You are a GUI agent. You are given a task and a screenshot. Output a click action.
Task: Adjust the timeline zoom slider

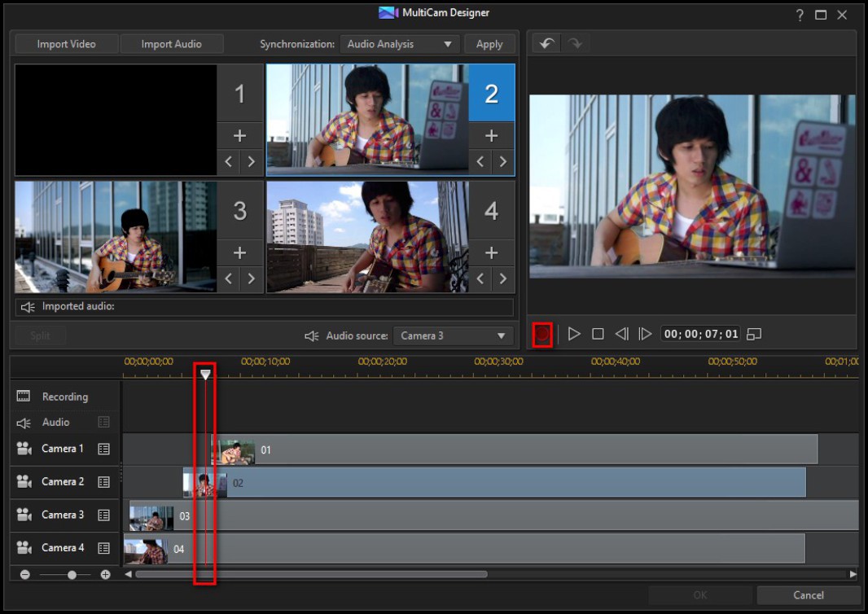[x=71, y=574]
